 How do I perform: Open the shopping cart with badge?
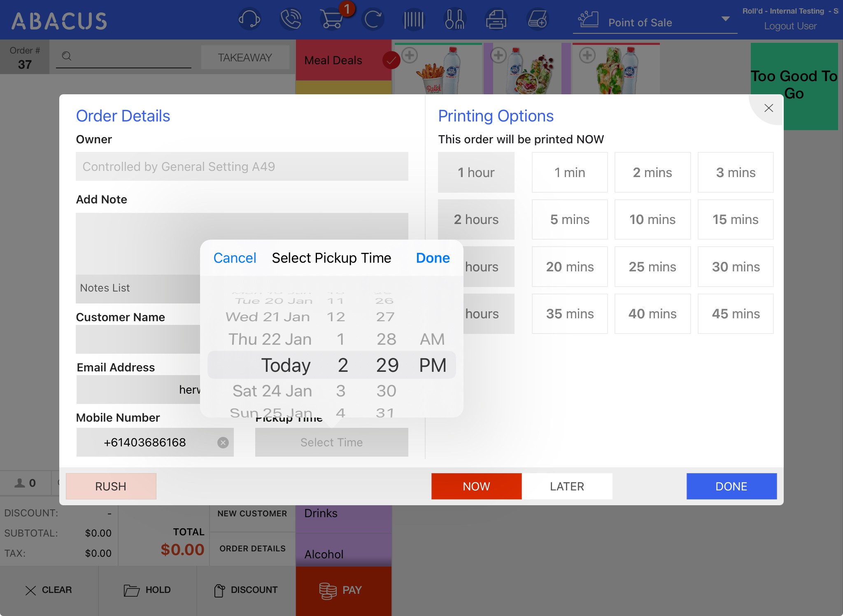tap(332, 19)
